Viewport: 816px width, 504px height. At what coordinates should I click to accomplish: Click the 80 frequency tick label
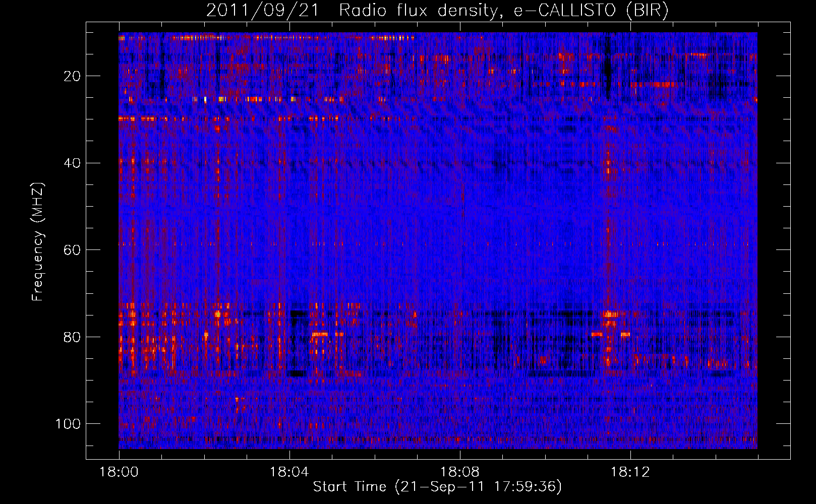[x=73, y=337]
